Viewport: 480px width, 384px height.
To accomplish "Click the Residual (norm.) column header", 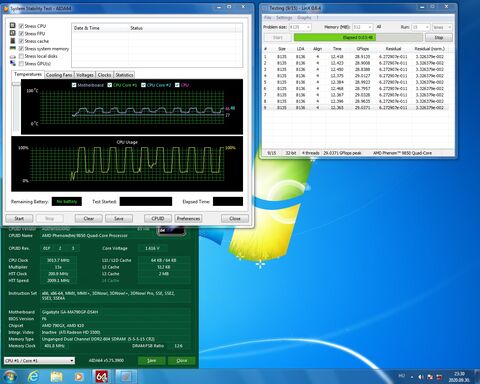I will [x=429, y=49].
